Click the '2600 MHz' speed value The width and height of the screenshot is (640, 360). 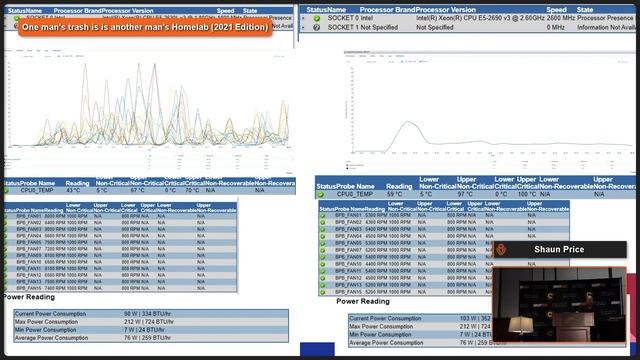click(x=560, y=18)
